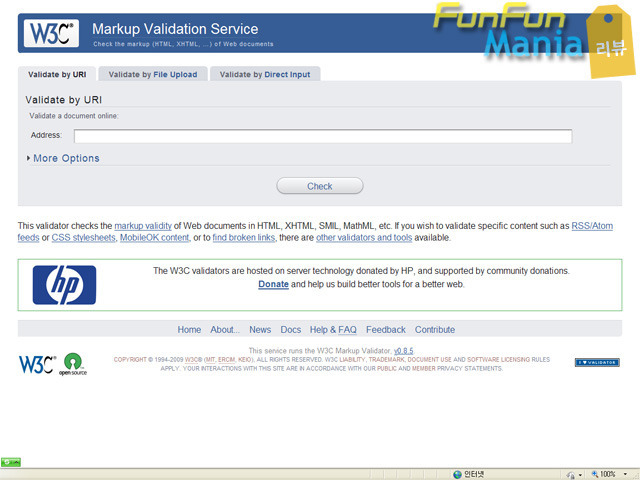Click the W3C link in copyright text
Image resolution: width=640 pixels, height=480 pixels.
point(193,360)
